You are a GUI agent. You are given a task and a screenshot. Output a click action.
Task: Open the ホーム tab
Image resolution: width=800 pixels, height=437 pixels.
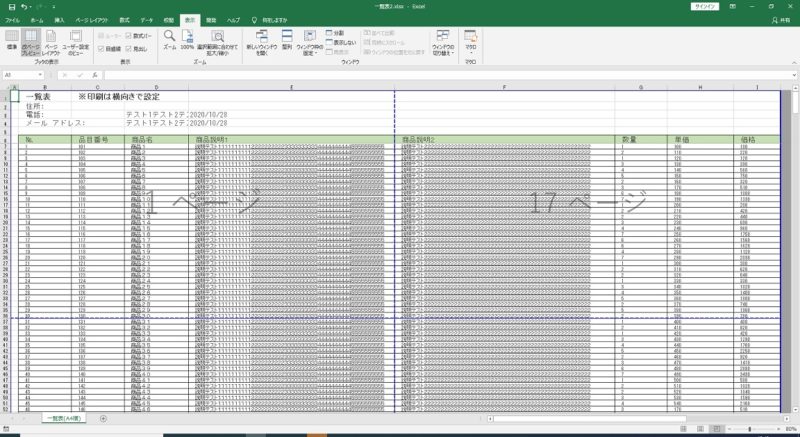click(x=37, y=20)
